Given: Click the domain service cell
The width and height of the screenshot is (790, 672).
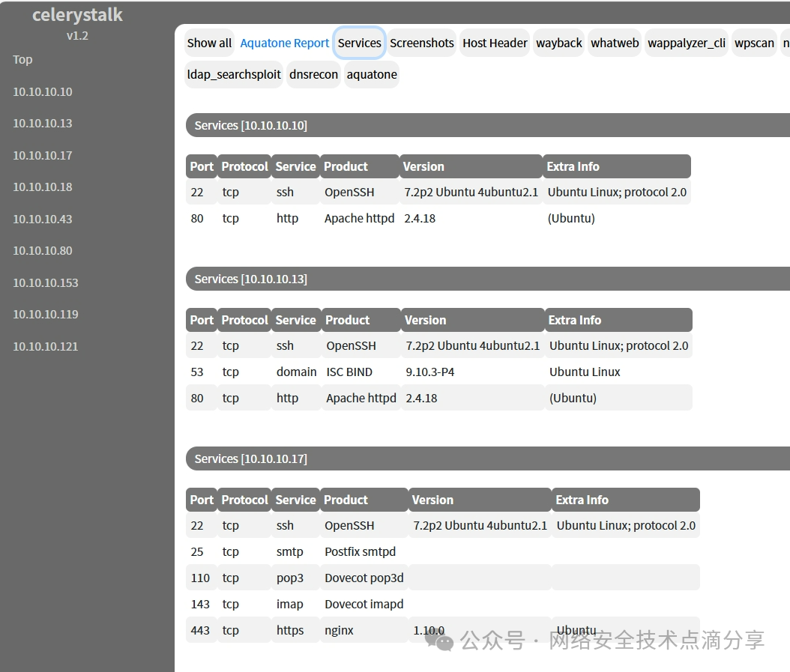Looking at the screenshot, I should (x=296, y=372).
